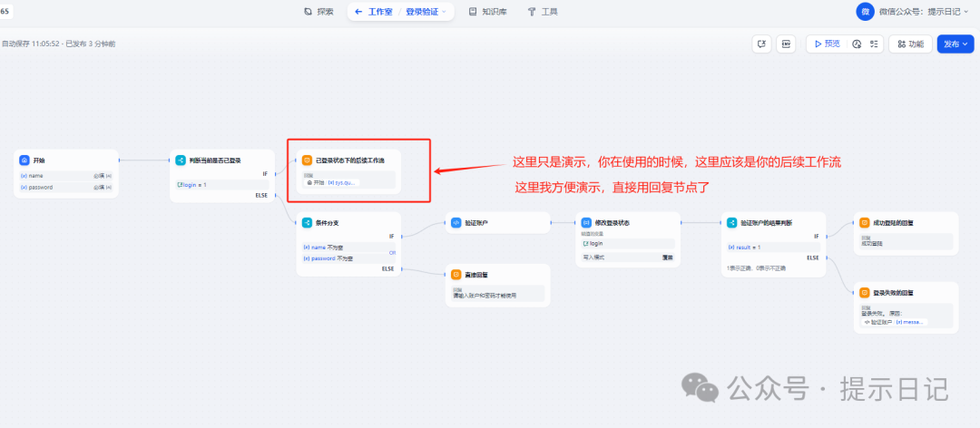This screenshot has width=980, height=428.
Task: Click the 修改登录状态 variable assigner icon
Action: (585, 222)
